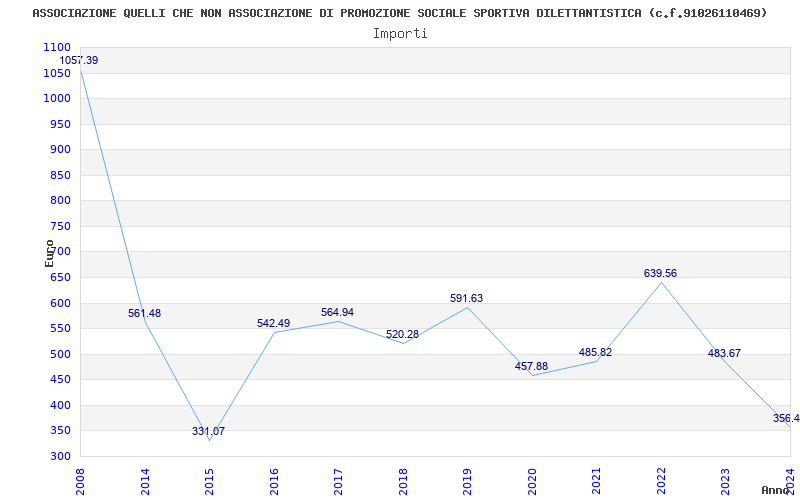This screenshot has height=500, width=800.
Task: Click the 356.4 label for 2024
Action: point(786,418)
